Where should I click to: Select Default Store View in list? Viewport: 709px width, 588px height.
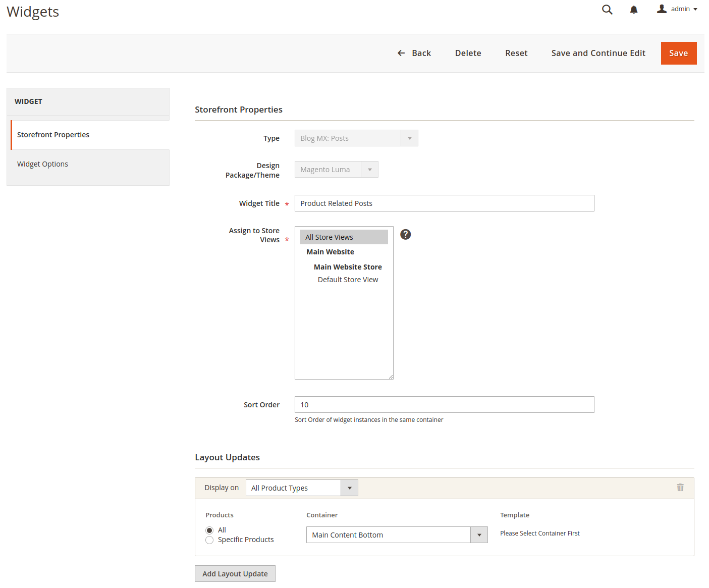(x=348, y=280)
